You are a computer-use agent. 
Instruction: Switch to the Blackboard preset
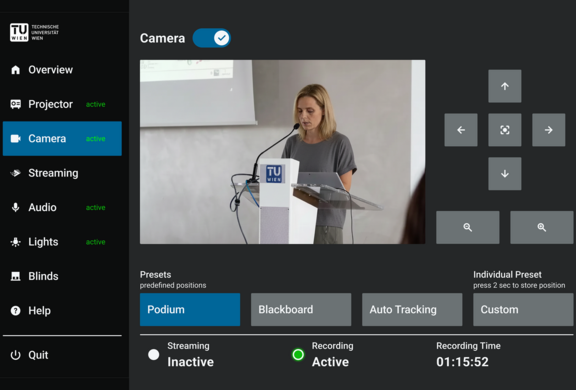[x=301, y=310]
